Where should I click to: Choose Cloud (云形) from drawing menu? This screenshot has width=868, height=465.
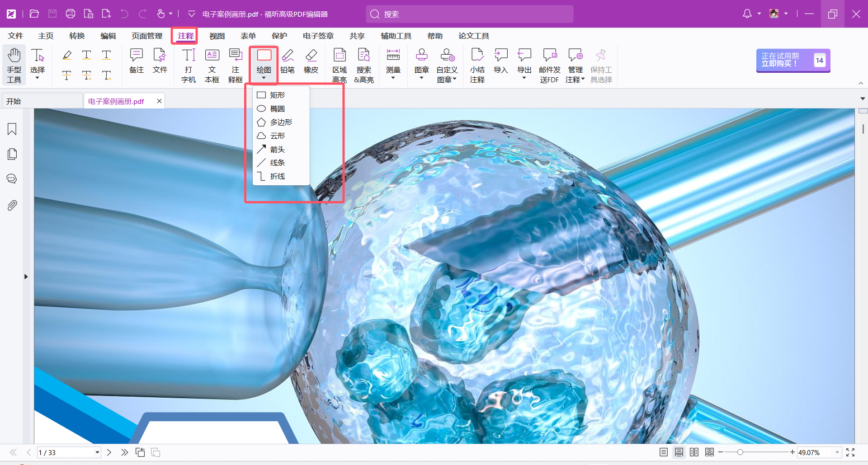(x=281, y=136)
